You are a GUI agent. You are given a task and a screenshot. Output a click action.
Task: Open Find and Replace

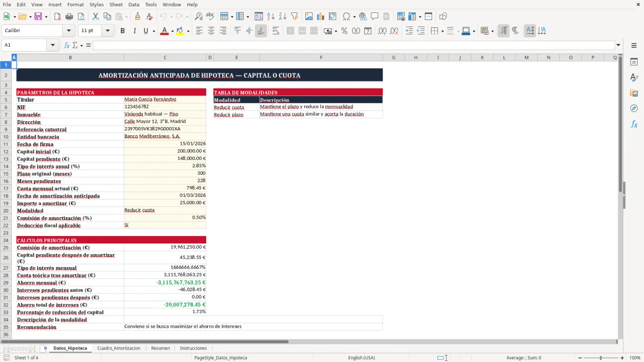(199, 17)
